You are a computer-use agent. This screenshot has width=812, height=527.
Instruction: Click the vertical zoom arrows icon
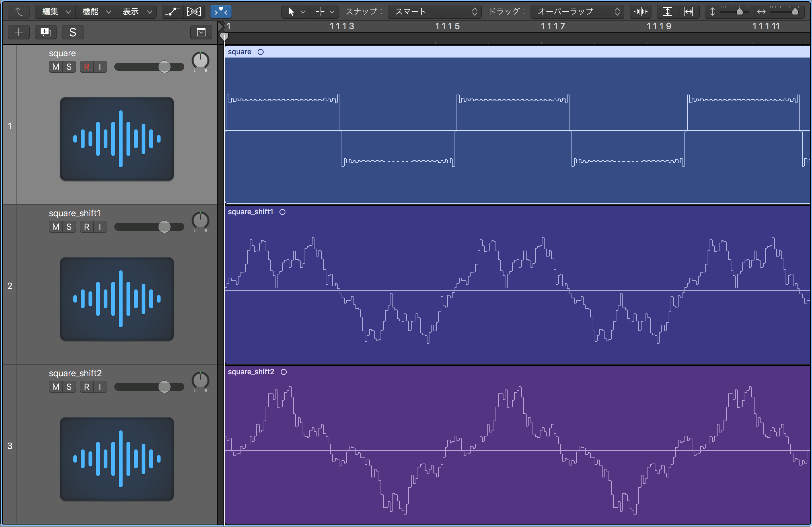pyautogui.click(x=712, y=12)
